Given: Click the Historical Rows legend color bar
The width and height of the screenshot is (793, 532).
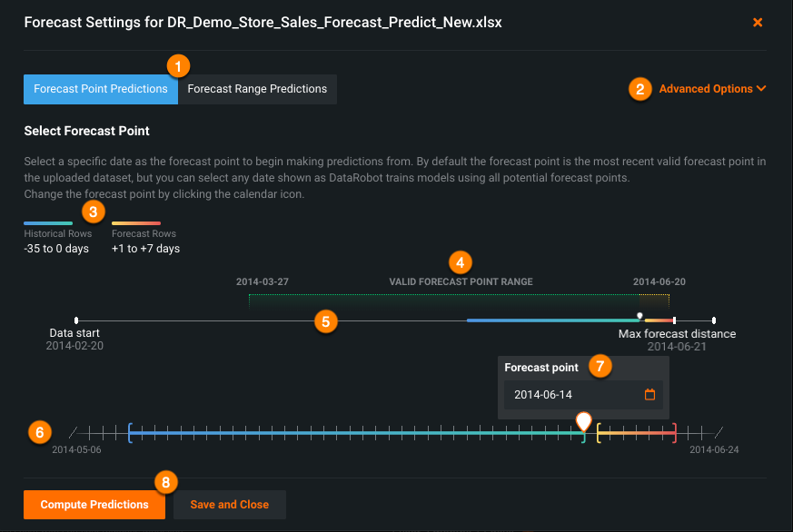Looking at the screenshot, I should pos(48,223).
